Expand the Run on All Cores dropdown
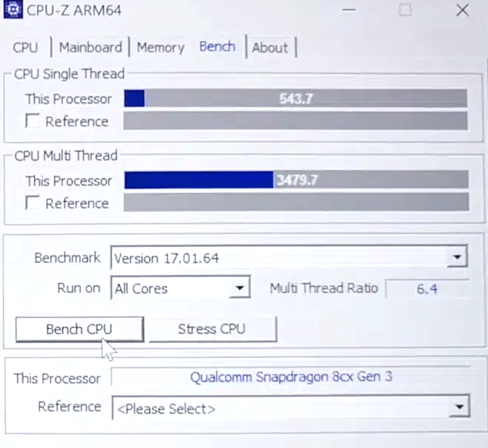Viewport: 488px width, 448px height. click(239, 288)
